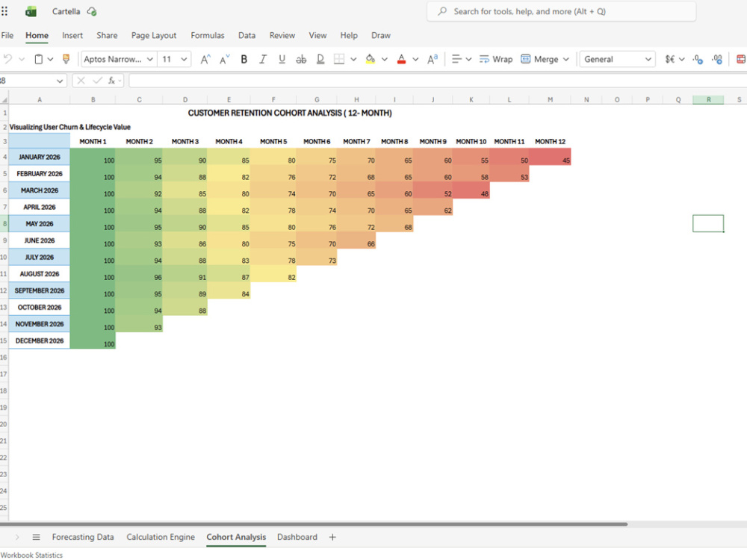Toggle Underline formatting

point(282,59)
